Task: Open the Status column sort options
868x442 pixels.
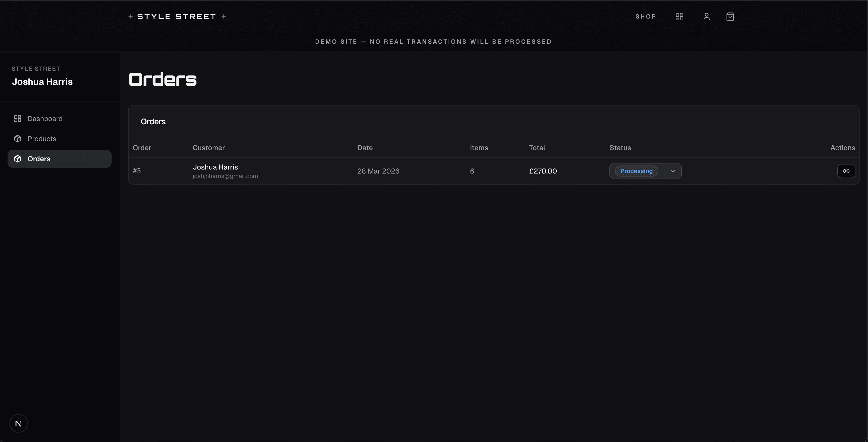Action: point(620,147)
